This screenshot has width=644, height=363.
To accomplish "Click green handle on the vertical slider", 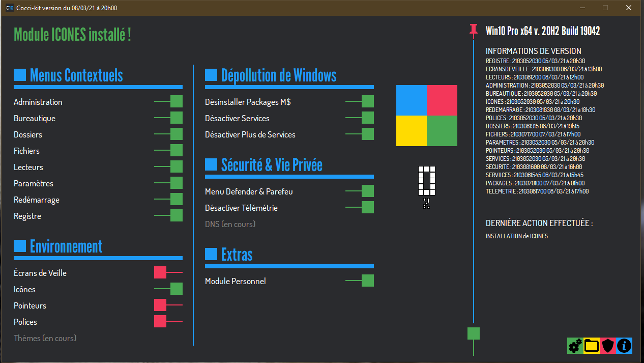I will (474, 333).
